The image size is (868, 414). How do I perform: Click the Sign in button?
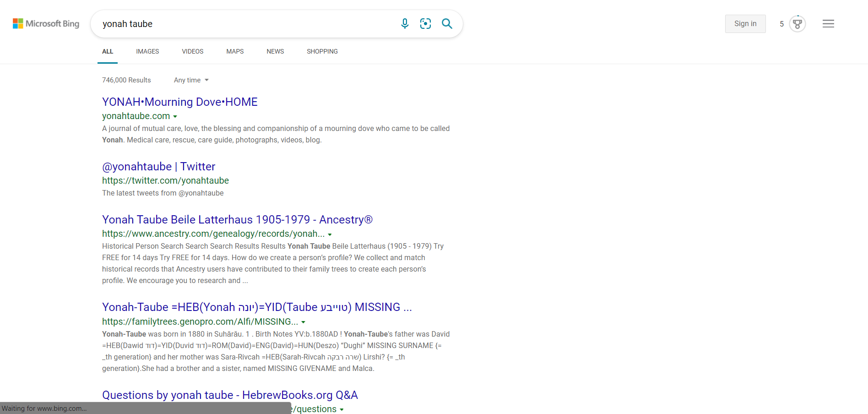(x=745, y=24)
